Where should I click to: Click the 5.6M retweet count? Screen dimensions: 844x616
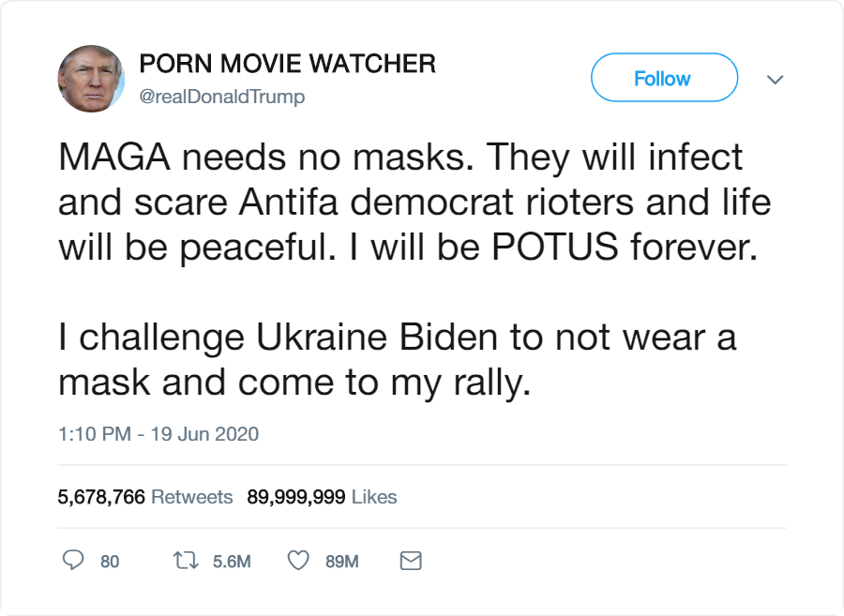232,562
